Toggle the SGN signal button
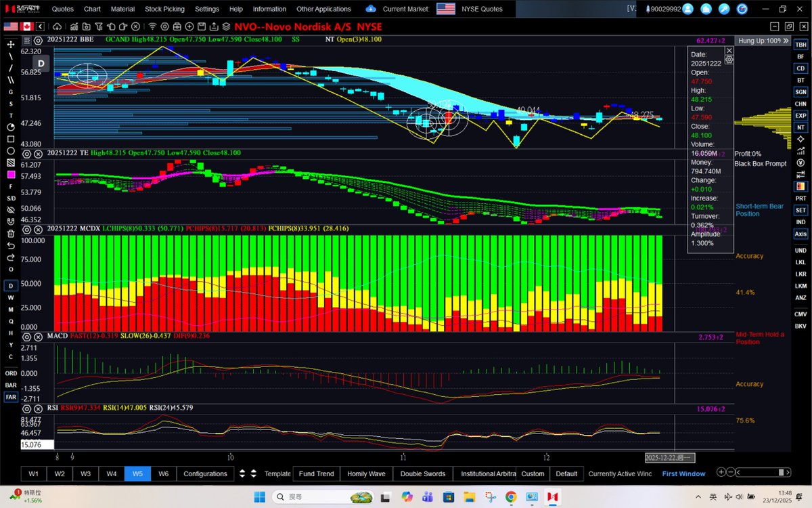812x508 pixels. click(800, 91)
